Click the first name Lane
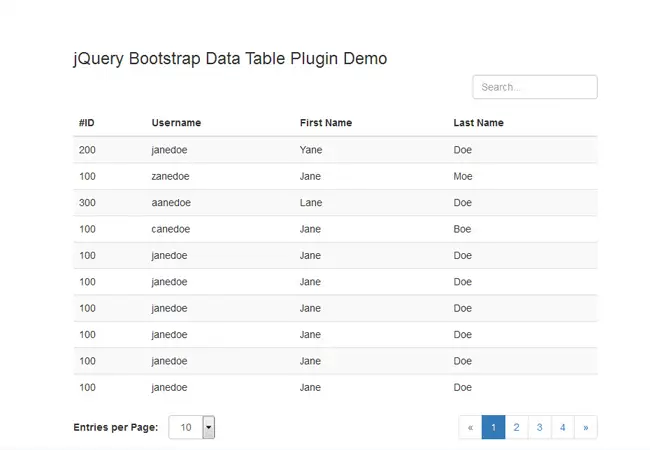The image size is (650, 450). (311, 203)
